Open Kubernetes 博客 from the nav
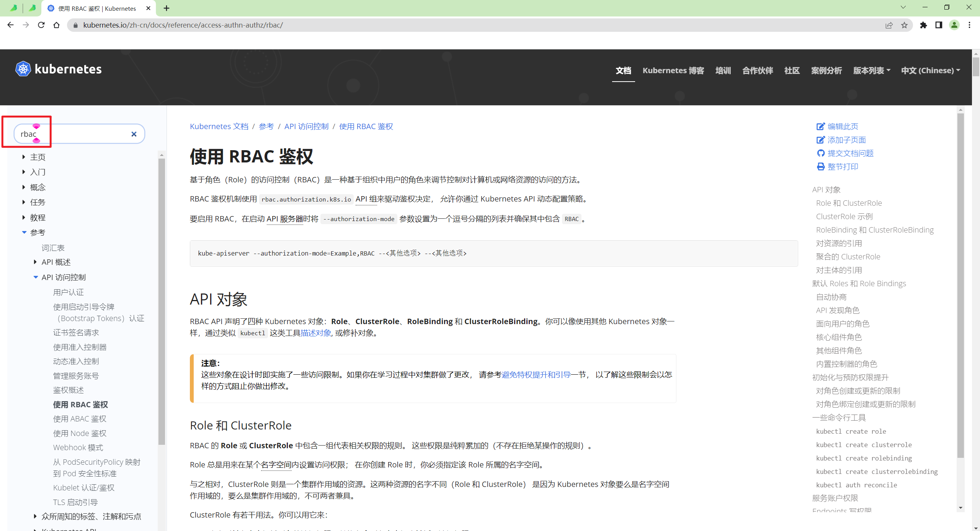 [x=673, y=70]
